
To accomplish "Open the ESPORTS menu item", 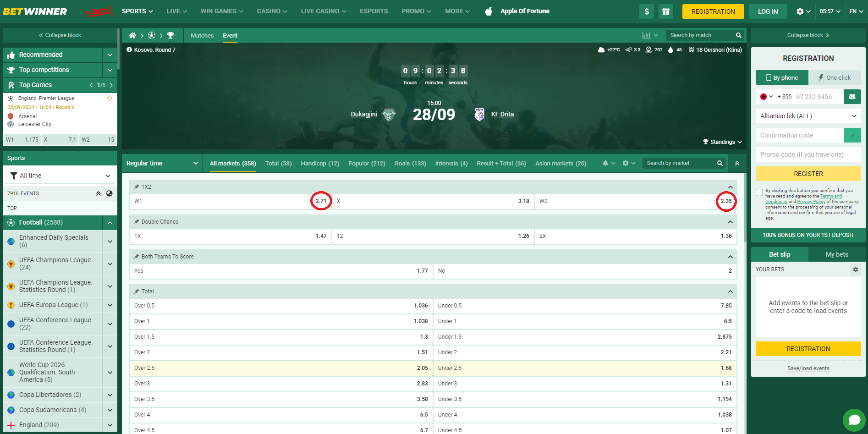I will click(x=374, y=11).
